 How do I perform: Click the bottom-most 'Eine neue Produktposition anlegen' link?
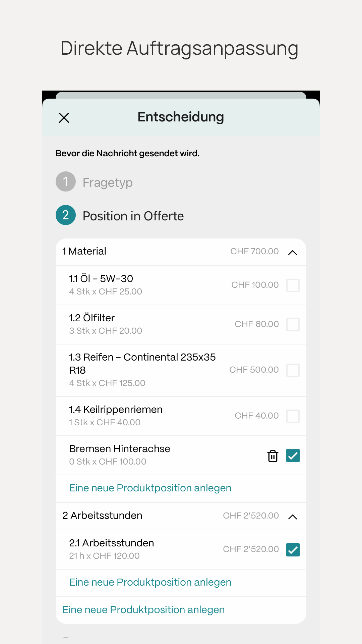143,610
